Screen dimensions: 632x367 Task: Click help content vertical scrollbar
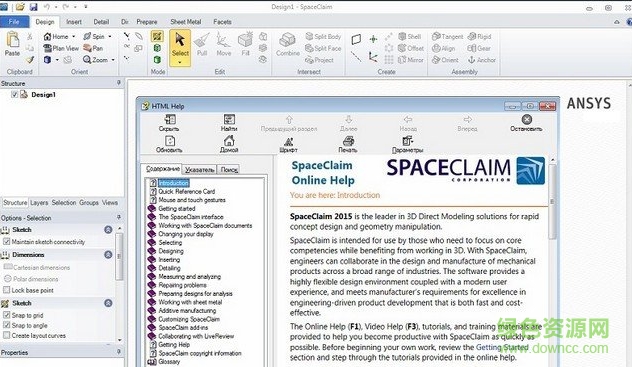coord(552,201)
